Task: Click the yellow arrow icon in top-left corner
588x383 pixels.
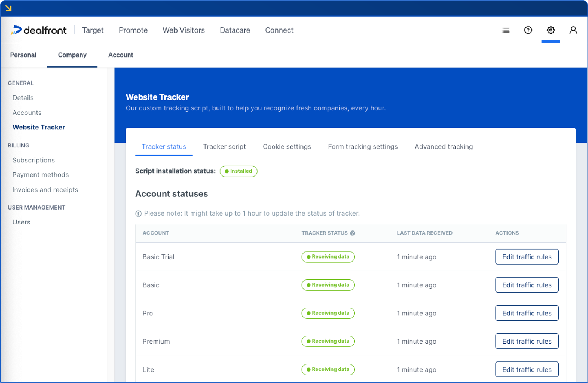Action: pos(8,8)
